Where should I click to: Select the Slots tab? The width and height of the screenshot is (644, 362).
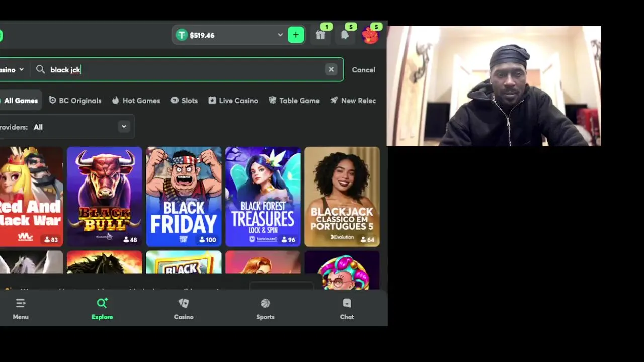(x=184, y=101)
